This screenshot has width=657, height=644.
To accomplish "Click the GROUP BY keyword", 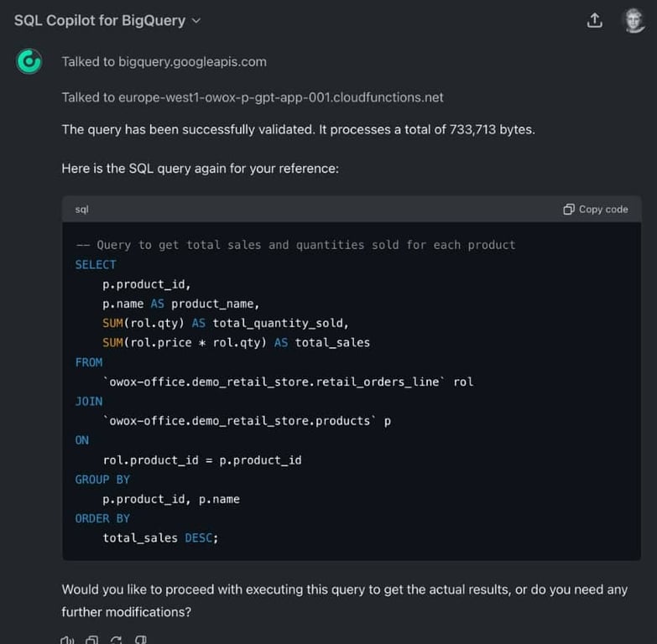I will coord(102,480).
